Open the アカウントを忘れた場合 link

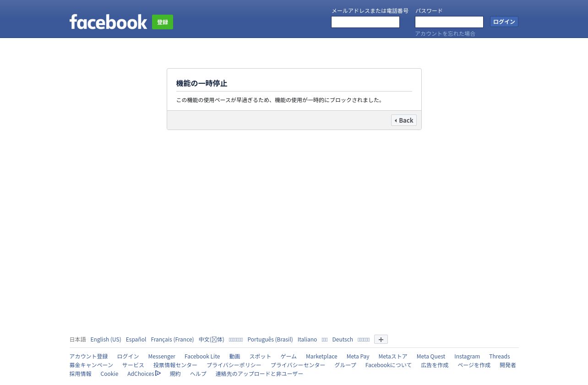point(445,34)
